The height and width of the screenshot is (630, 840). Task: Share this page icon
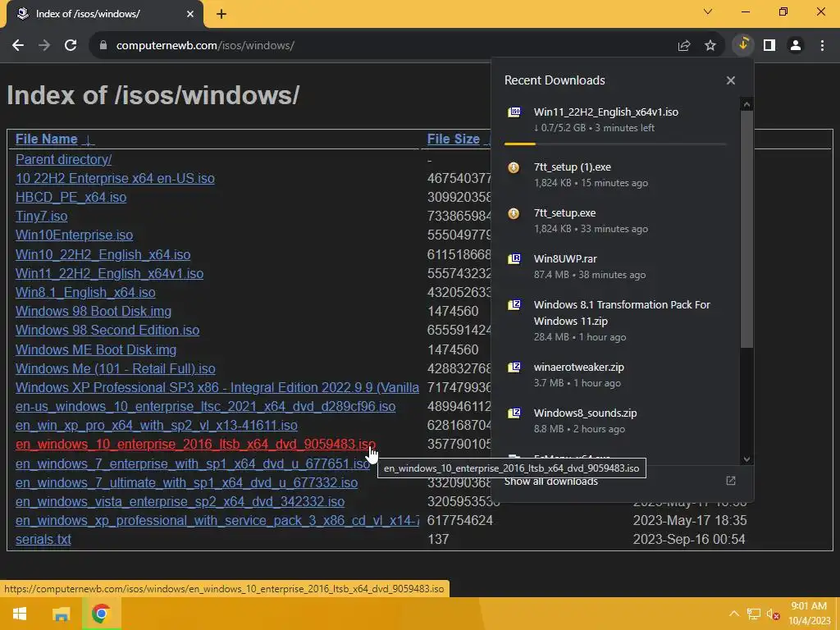click(683, 46)
